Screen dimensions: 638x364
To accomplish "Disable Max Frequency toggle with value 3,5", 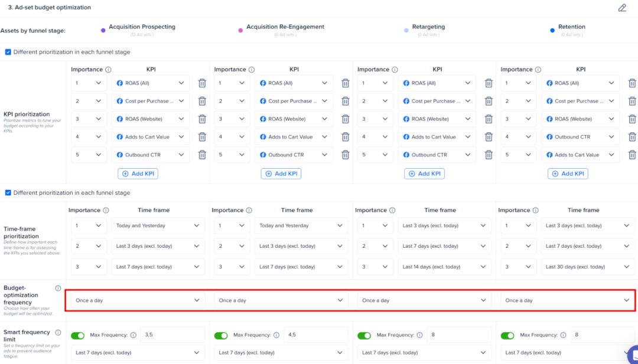I will click(x=78, y=336).
